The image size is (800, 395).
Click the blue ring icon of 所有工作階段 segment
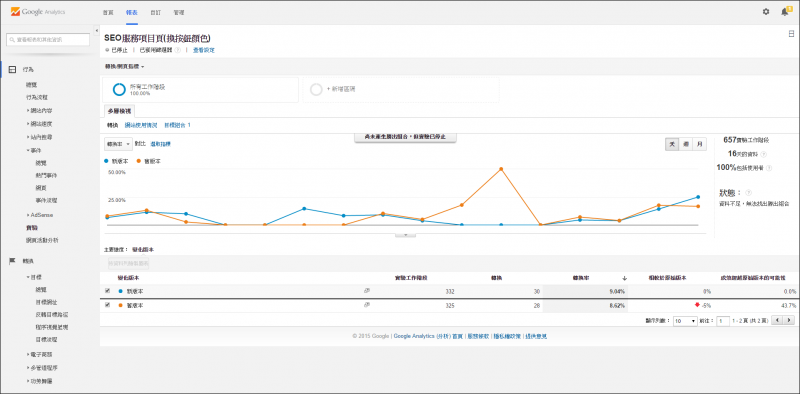[119, 90]
